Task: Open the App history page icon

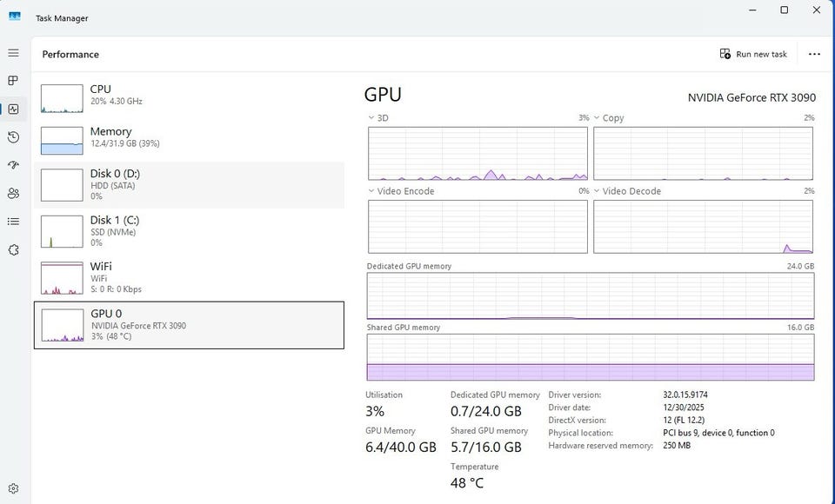Action: (13, 137)
